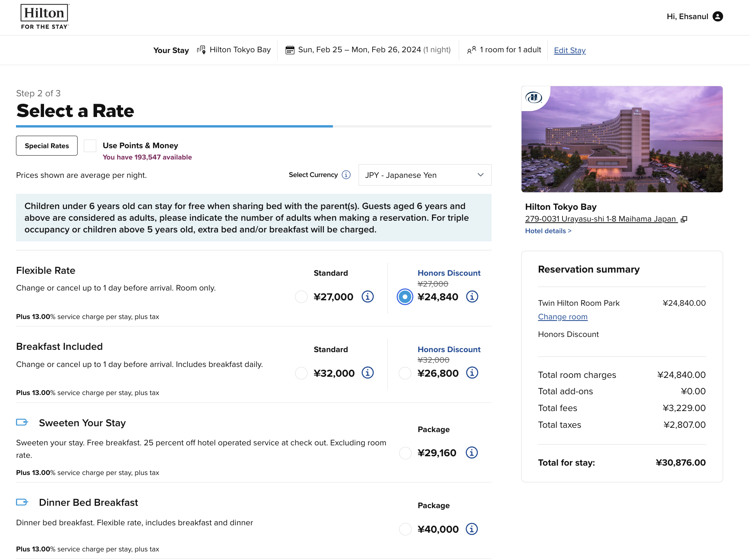Screen dimensions: 750x560
Task: Click the Honors Discount label above ¥26,800
Action: (449, 350)
